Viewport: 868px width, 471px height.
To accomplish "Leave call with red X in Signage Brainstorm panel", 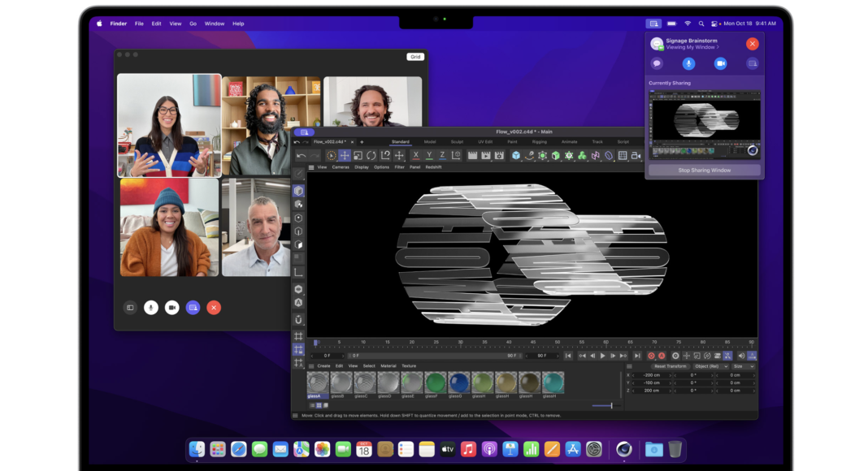I will pyautogui.click(x=753, y=44).
